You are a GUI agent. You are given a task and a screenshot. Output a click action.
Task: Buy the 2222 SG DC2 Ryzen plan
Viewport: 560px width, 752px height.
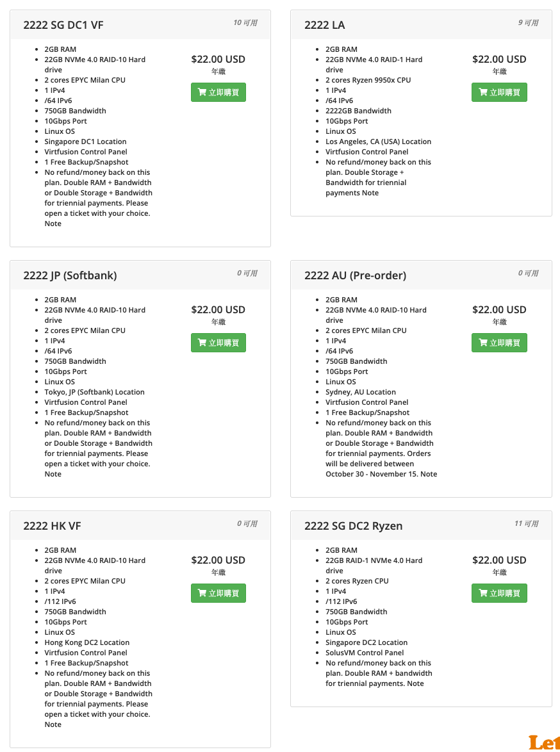[499, 593]
